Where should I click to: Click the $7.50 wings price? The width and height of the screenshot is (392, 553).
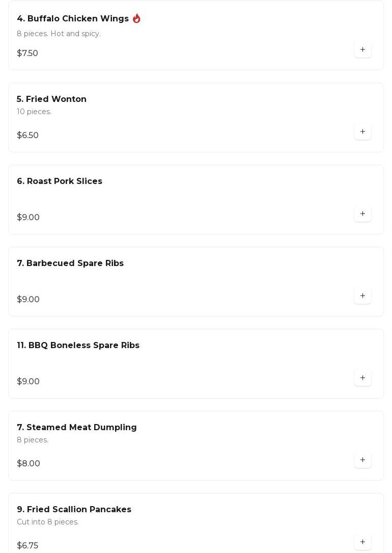click(x=27, y=54)
